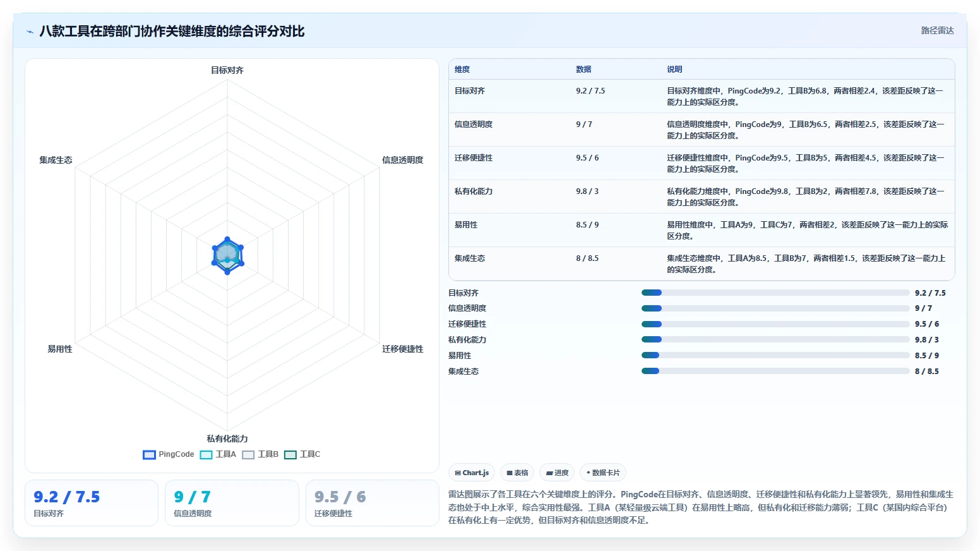
Task: Click the 目标对齐 progress bar
Action: 775,293
